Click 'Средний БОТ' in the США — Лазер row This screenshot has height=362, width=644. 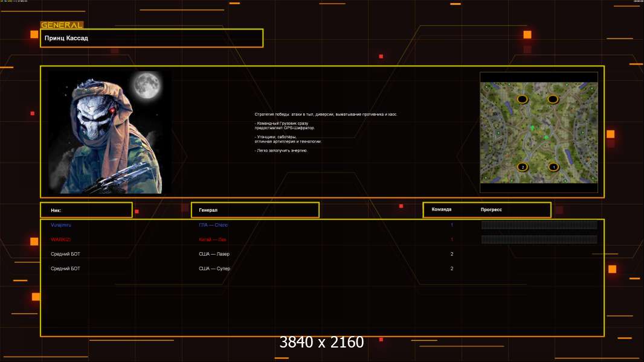[65, 254]
